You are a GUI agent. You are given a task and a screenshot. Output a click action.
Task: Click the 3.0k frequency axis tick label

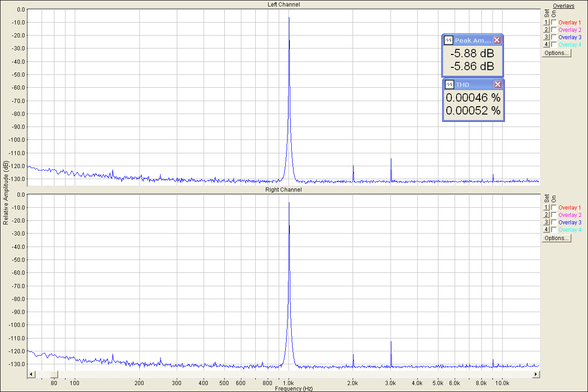[391, 383]
